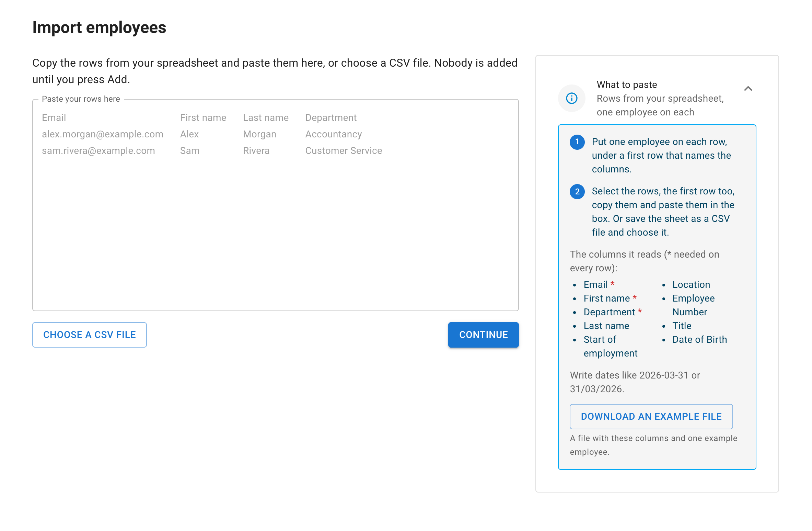Click the Continue button
This screenshot has width=812, height=531.
coord(483,335)
